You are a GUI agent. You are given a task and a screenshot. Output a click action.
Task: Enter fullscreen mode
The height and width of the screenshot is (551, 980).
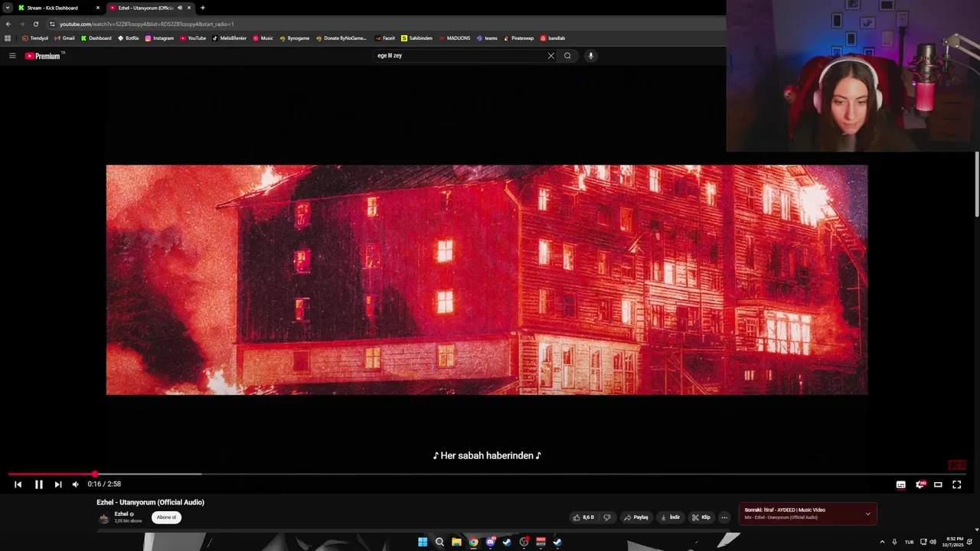coord(957,484)
